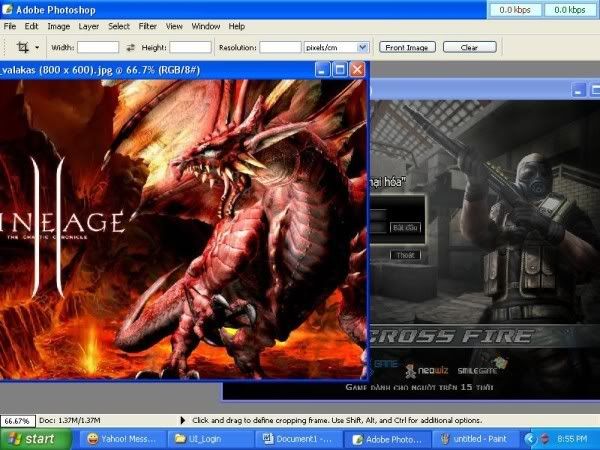
Task: Open the Image menu
Action: pos(59,26)
